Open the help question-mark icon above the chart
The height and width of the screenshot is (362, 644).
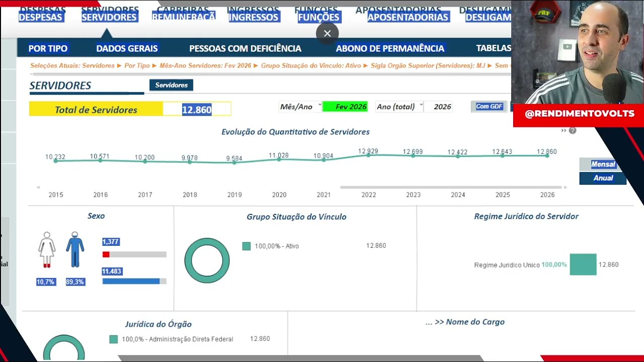pos(573,131)
